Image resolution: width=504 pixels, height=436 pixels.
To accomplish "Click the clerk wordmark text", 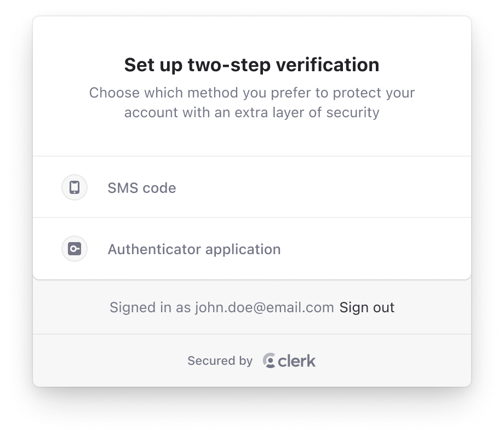I will point(297,360).
